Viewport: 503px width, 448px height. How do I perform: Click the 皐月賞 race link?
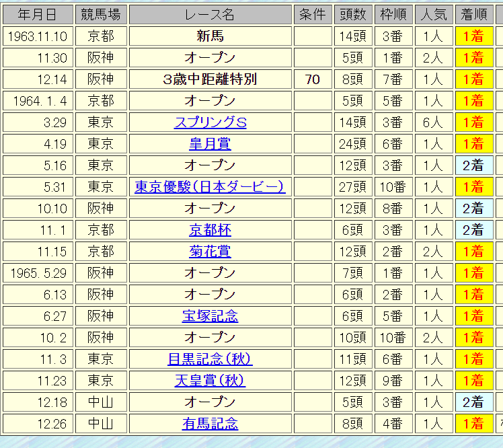pos(210,144)
